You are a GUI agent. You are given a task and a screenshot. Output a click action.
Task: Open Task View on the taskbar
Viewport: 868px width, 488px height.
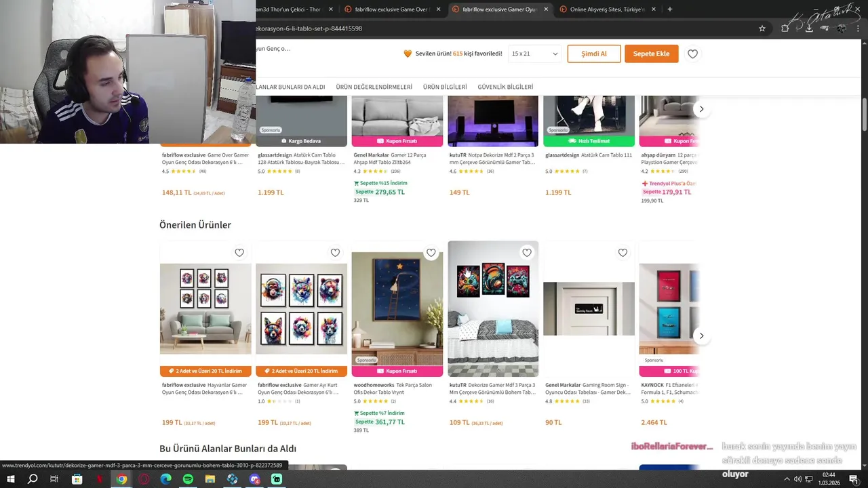(x=54, y=479)
